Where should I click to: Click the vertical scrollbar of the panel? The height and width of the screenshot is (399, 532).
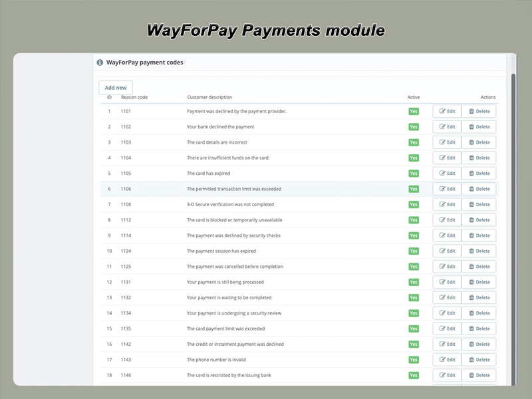(x=513, y=229)
